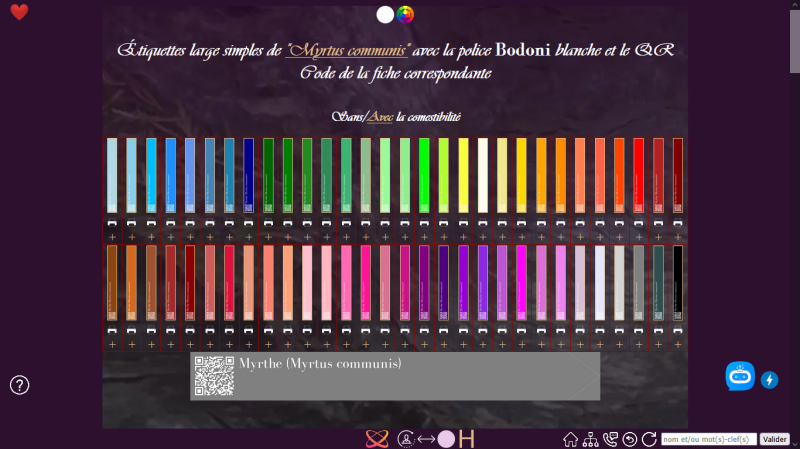Open the sitemap hierarchy icon
This screenshot has width=800, height=449.
pyautogui.click(x=590, y=439)
